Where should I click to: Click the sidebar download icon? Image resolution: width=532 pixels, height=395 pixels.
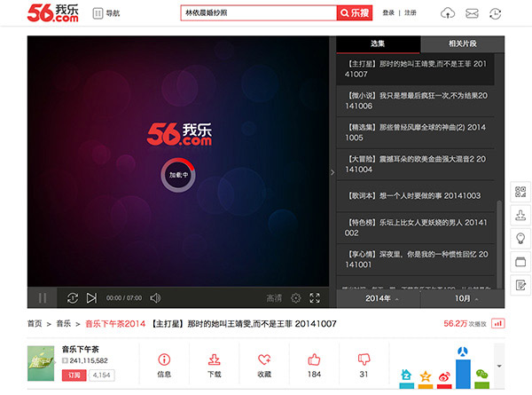[x=520, y=215]
